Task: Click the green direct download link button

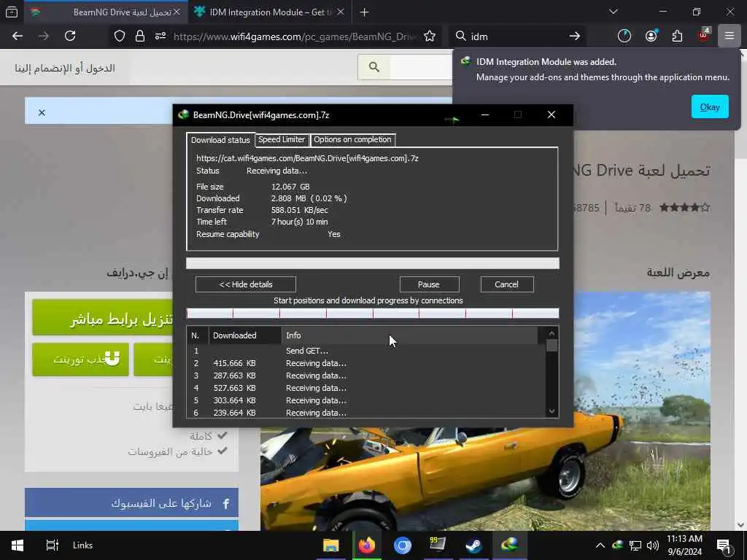Action: tap(103, 318)
